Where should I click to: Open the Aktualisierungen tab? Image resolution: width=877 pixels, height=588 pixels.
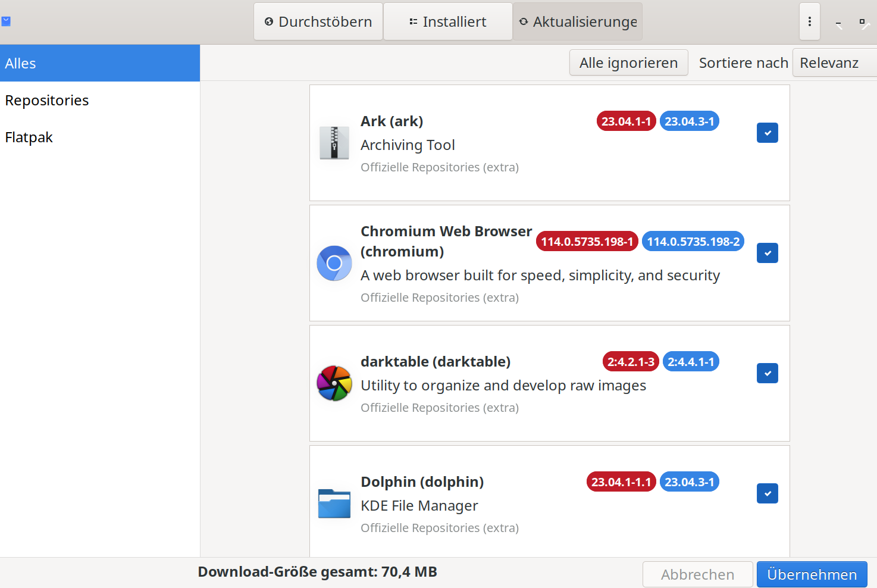(x=578, y=21)
